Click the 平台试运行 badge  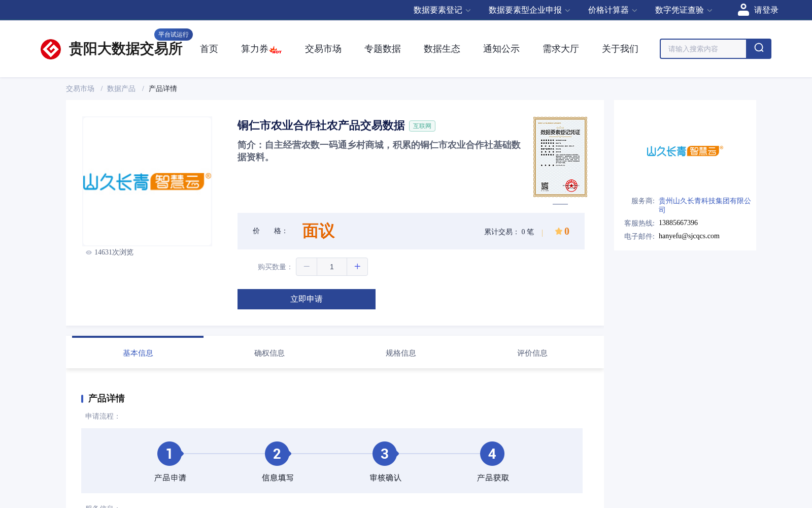[x=174, y=35]
